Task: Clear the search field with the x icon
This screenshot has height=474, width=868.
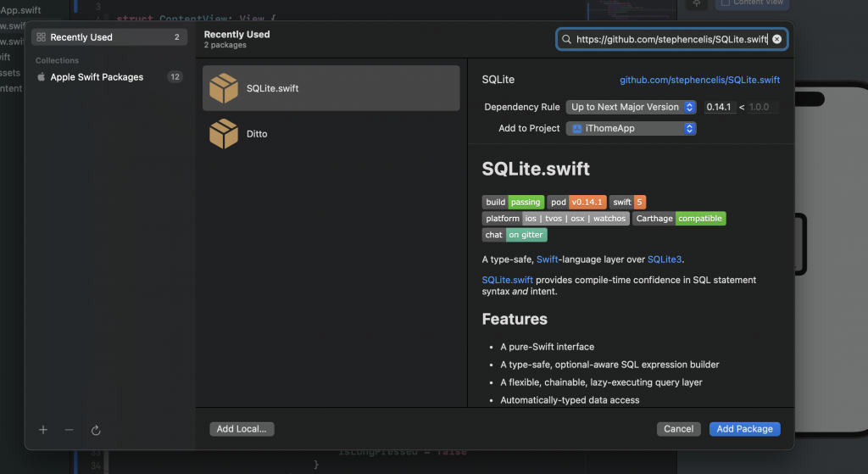Action: 776,39
